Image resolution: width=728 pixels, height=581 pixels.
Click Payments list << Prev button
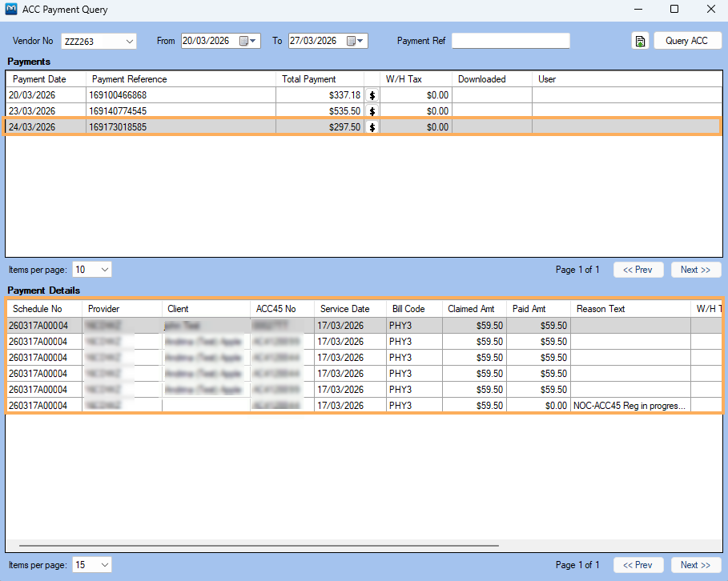click(638, 270)
